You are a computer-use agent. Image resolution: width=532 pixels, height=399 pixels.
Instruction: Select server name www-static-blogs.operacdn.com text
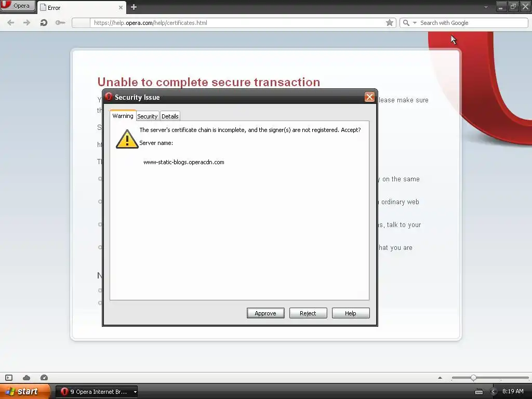click(184, 162)
